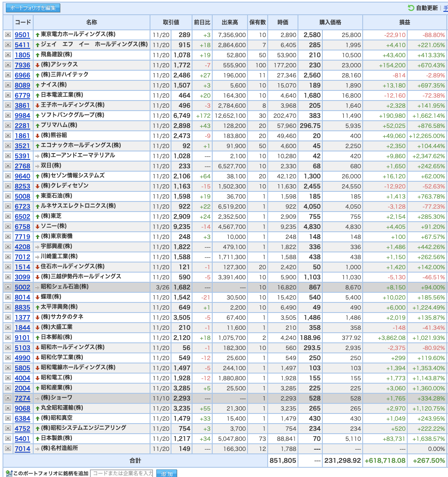Click the 自動更新 refresh icon
The width and height of the screenshot is (448, 477).
pos(411,8)
